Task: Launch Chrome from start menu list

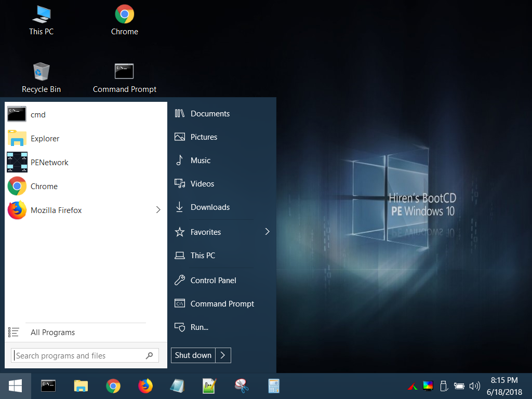Action: tap(86, 187)
